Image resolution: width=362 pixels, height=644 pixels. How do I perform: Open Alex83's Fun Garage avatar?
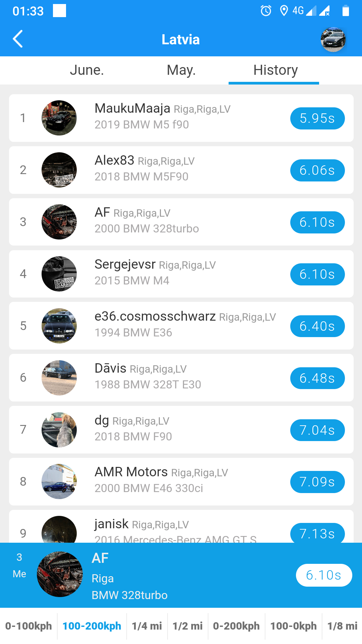59,170
